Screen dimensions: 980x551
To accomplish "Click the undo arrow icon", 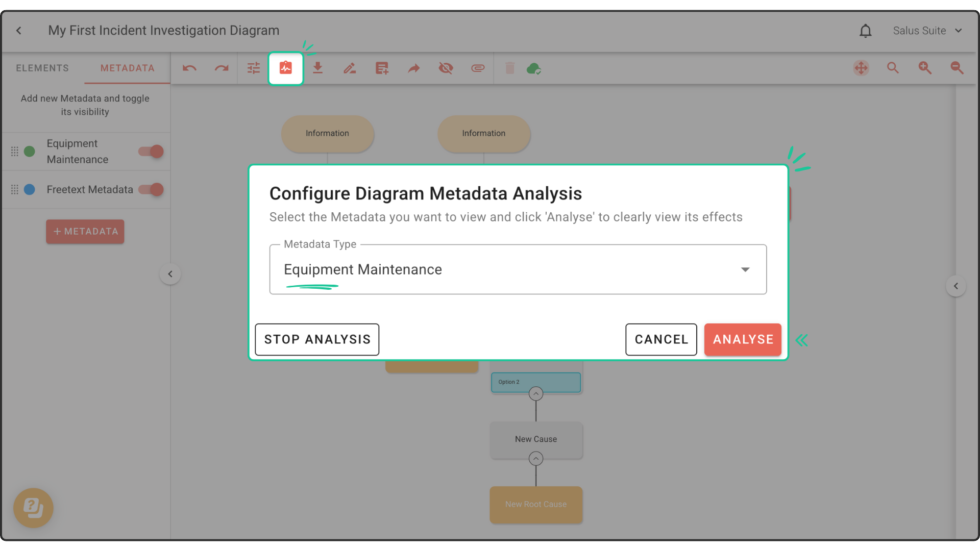I will [x=189, y=68].
